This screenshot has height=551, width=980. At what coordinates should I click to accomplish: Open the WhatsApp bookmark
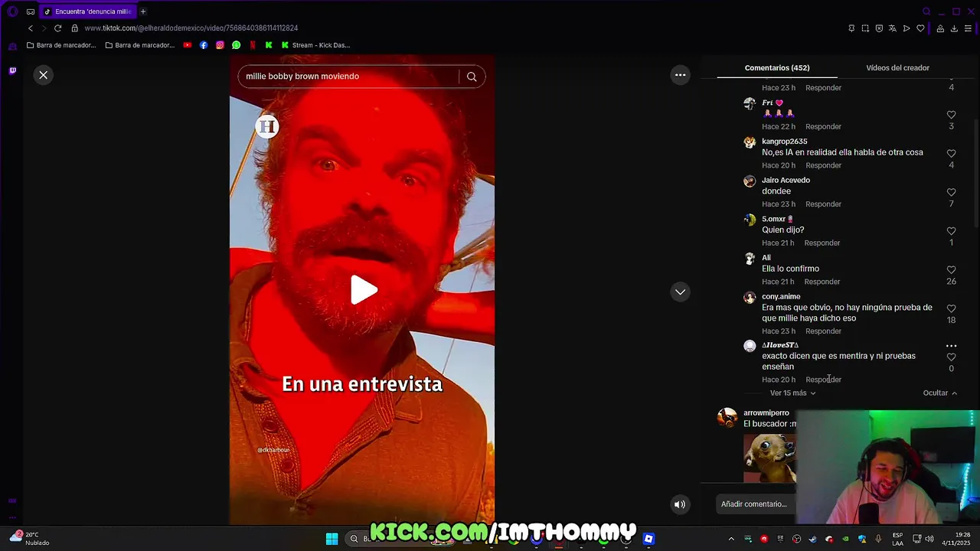236,45
